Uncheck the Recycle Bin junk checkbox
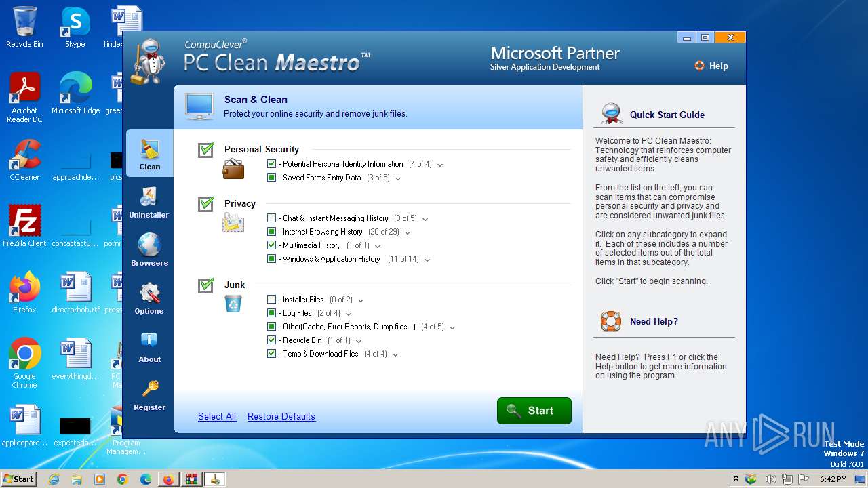 pyautogui.click(x=272, y=340)
